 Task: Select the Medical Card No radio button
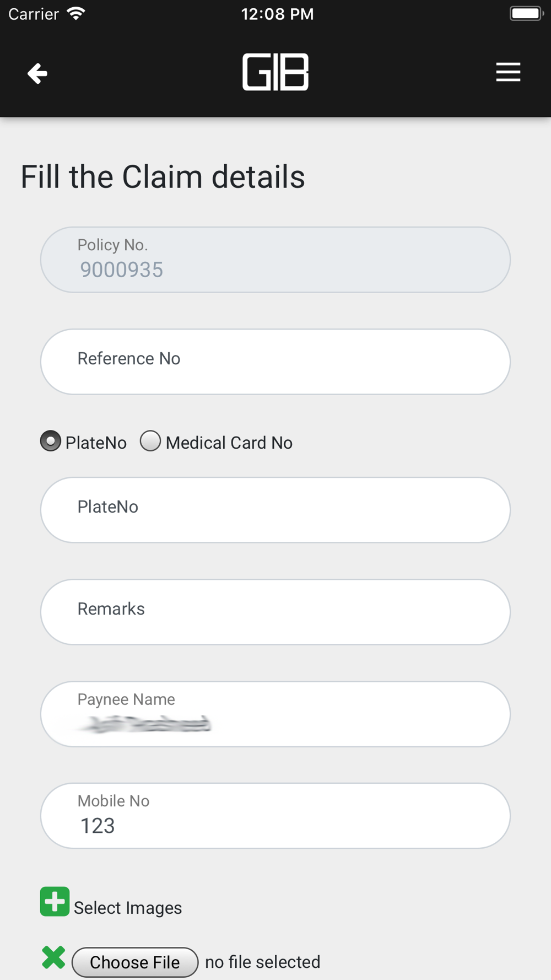tap(150, 441)
